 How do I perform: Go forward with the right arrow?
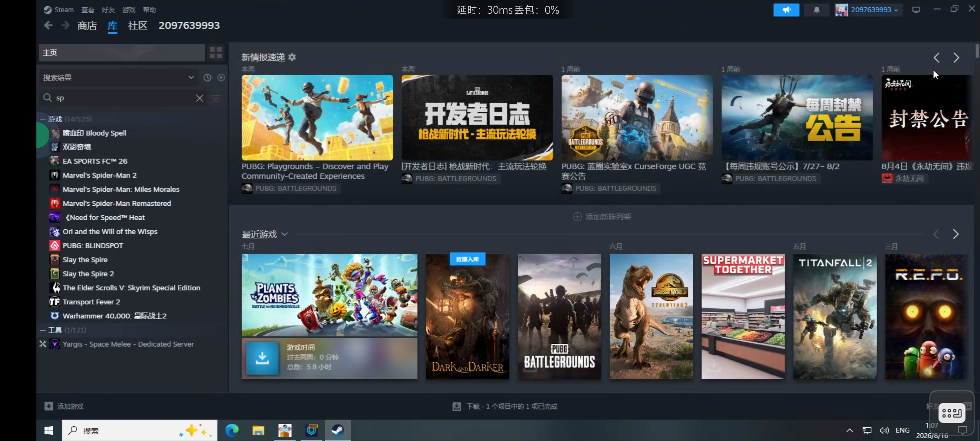tap(65, 26)
